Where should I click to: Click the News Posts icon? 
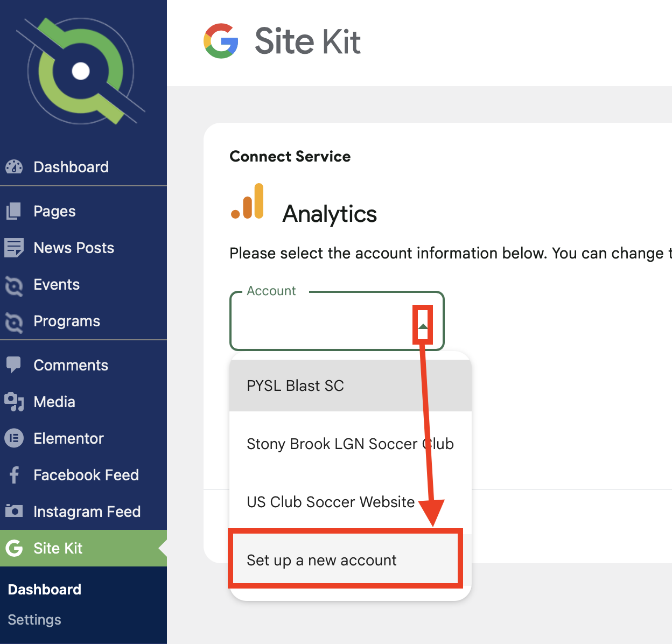[x=14, y=248]
